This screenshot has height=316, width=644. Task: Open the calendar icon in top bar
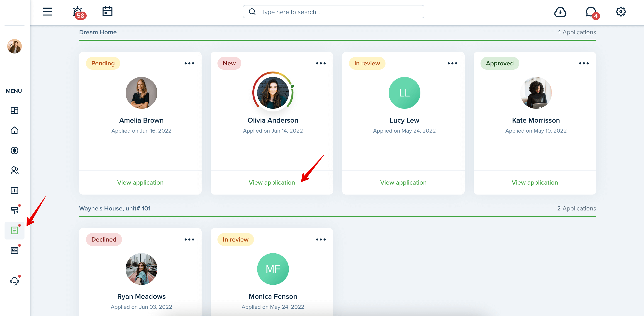107,12
